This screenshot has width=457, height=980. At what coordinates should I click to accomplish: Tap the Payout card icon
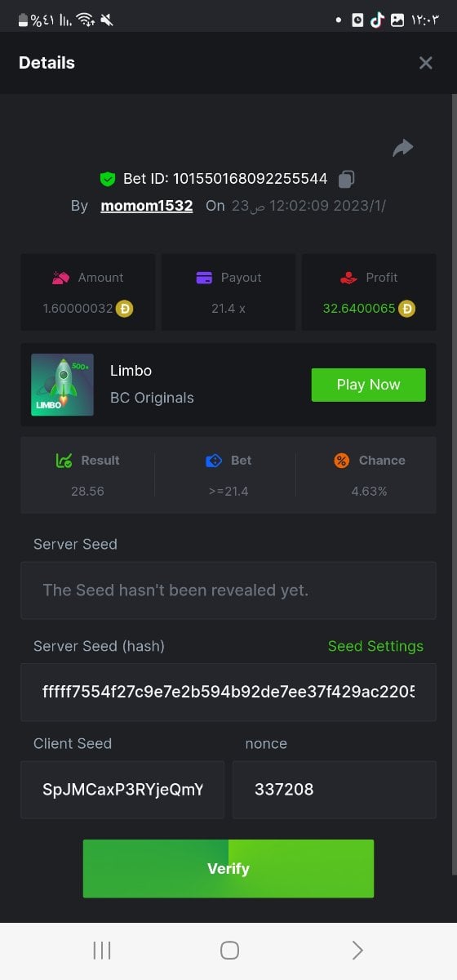[x=205, y=278]
